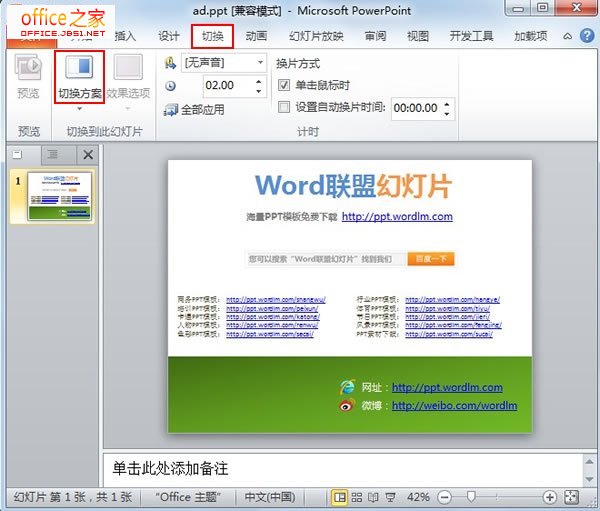The height and width of the screenshot is (511, 600).
Task: Click the duration field showing 02.00
Action: click(x=229, y=86)
